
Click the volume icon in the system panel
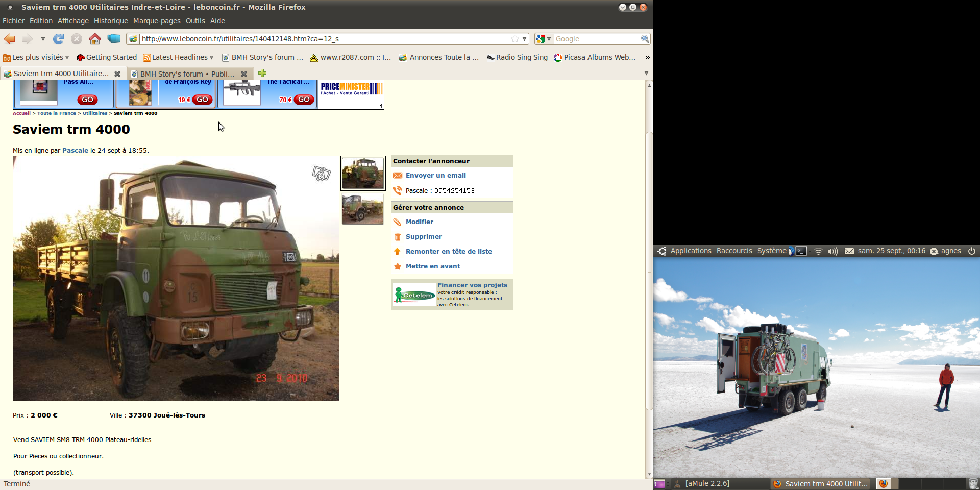832,251
